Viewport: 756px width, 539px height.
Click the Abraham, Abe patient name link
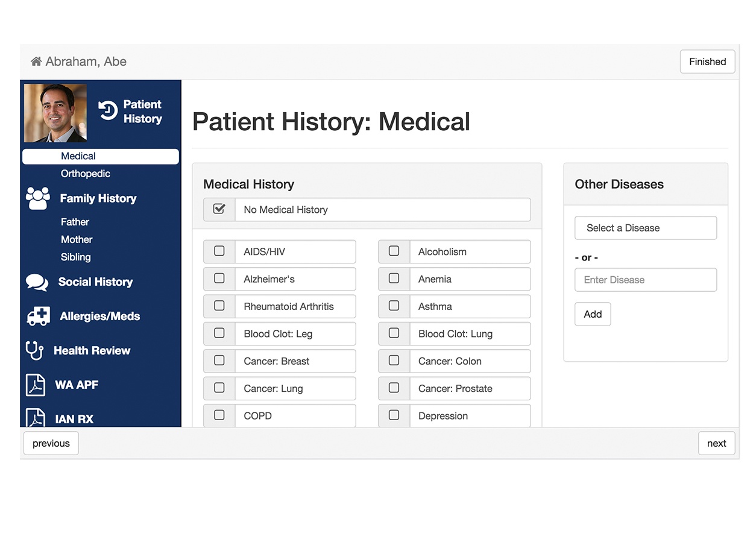pos(86,61)
